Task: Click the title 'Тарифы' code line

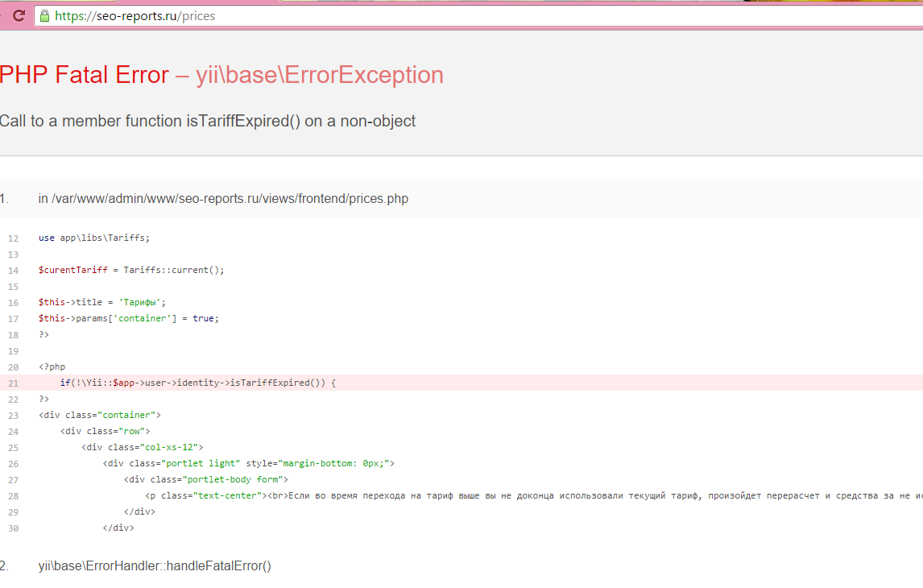Action: coord(101,302)
